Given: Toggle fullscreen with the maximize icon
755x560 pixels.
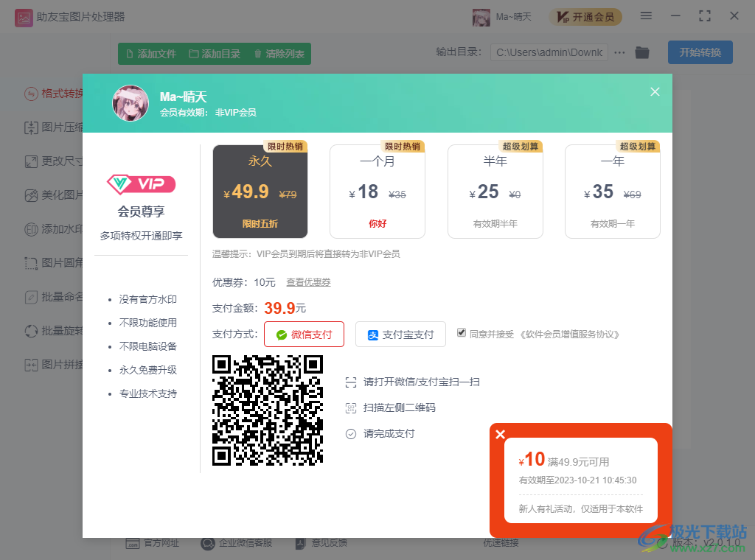Looking at the screenshot, I should (704, 16).
